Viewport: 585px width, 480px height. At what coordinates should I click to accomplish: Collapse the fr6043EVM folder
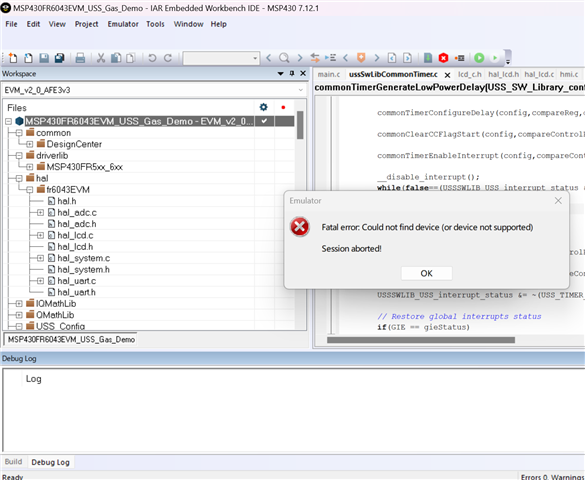click(29, 190)
